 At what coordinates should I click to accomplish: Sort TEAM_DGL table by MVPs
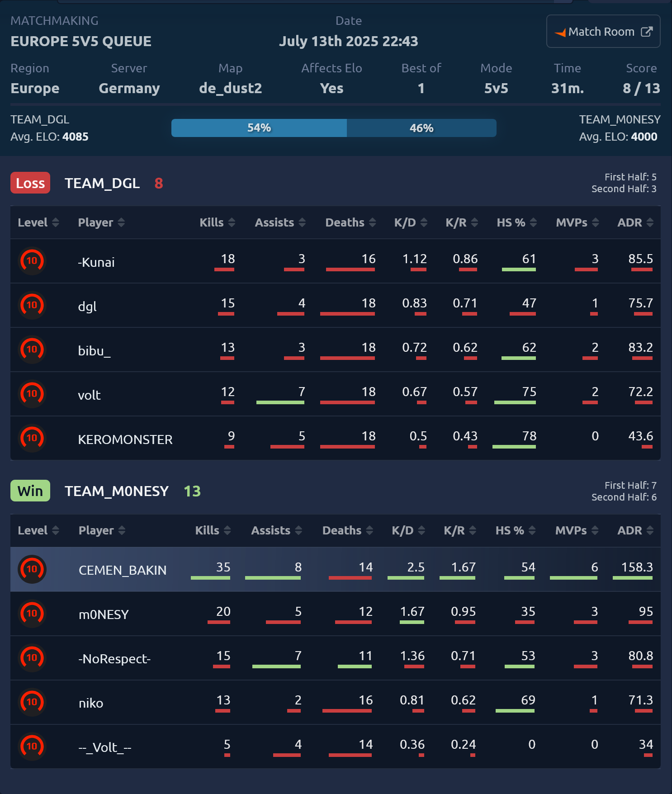[x=577, y=222]
